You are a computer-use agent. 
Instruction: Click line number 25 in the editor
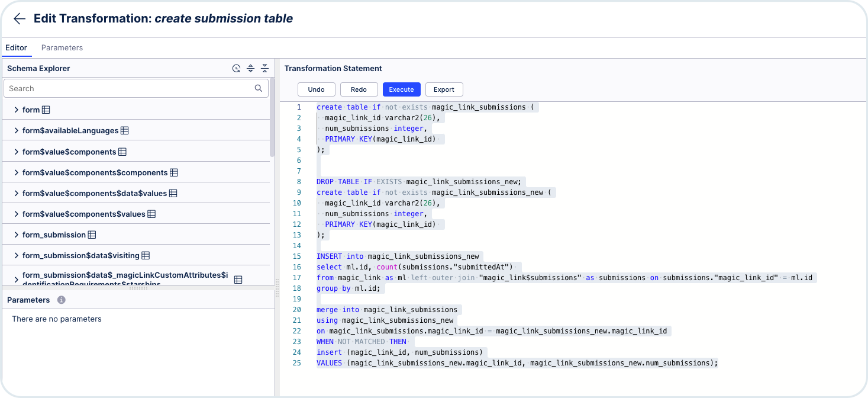pos(297,363)
